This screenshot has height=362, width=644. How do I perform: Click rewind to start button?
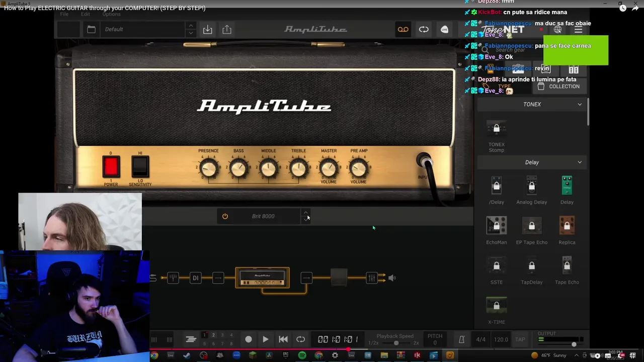[283, 339]
